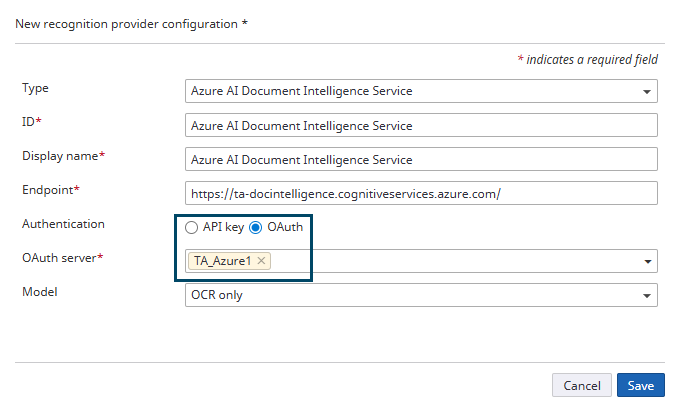The height and width of the screenshot is (412, 680).
Task: Click into the Endpoint URL field
Action: tap(421, 193)
